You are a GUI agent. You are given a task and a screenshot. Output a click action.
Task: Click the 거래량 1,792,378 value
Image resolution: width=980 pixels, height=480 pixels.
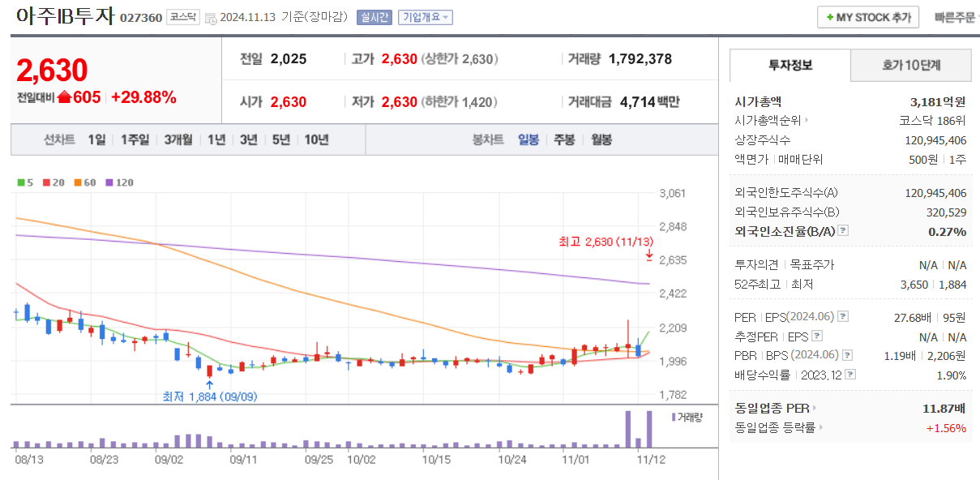pyautogui.click(x=640, y=59)
